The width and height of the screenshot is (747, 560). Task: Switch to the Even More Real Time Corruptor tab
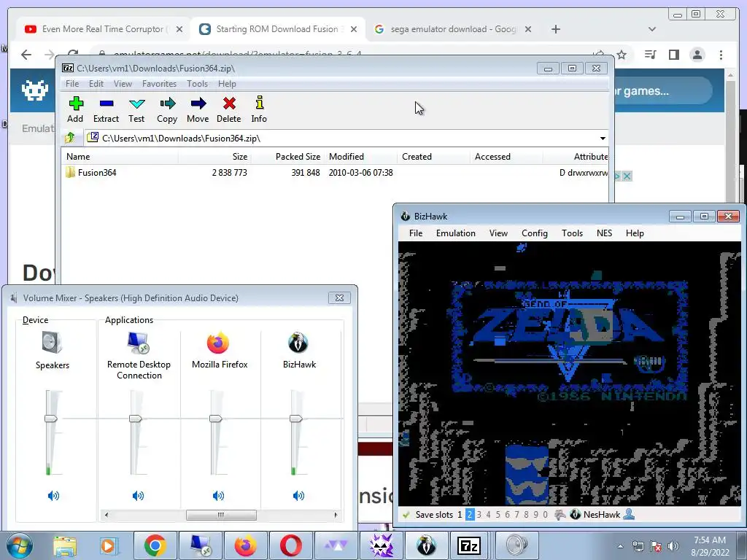[x=102, y=29]
